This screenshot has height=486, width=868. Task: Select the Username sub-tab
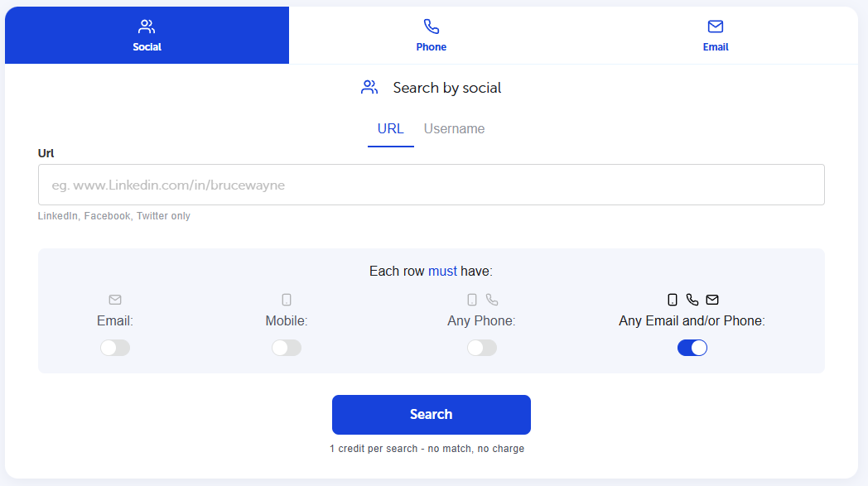(454, 129)
